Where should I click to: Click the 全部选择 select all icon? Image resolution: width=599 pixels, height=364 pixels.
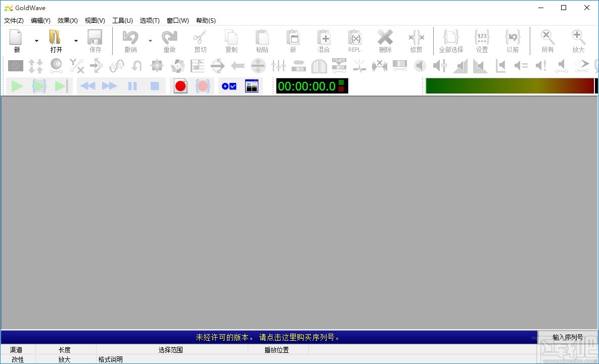[451, 41]
